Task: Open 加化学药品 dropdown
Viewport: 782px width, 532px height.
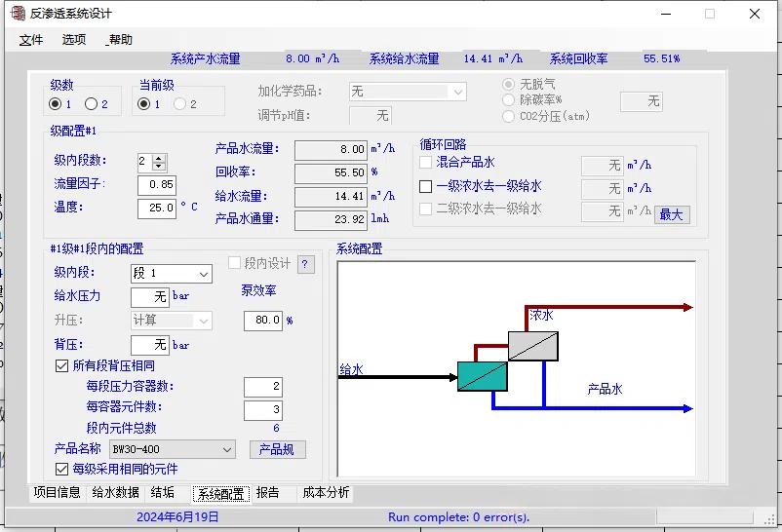Action: pyautogui.click(x=408, y=92)
